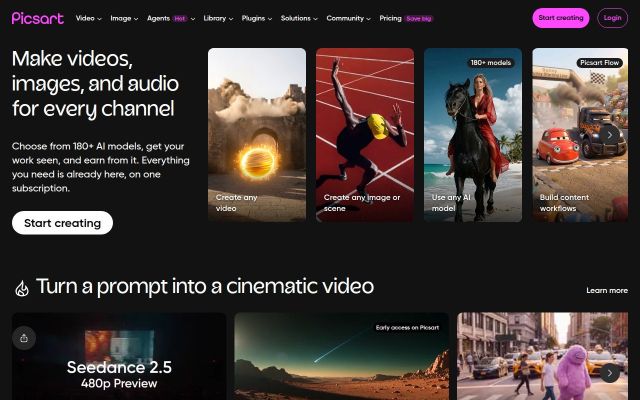
Task: Advance hero cards with the right arrow
Action: point(609,135)
